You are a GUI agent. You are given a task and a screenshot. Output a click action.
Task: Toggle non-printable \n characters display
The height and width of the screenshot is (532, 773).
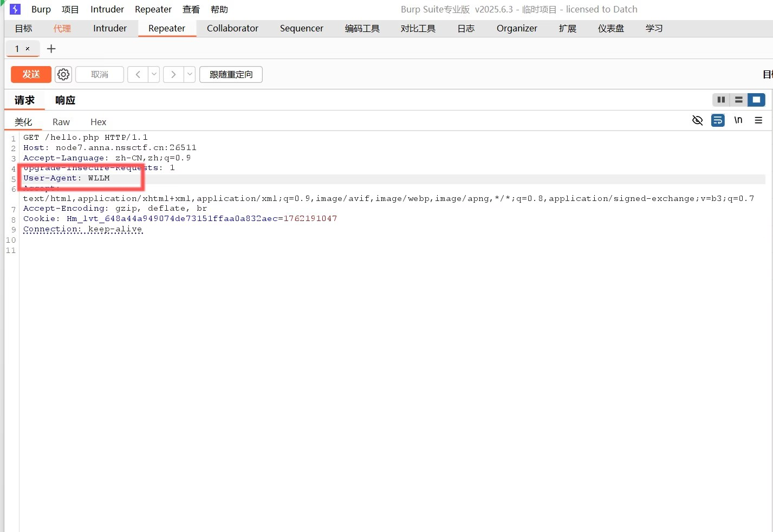point(738,120)
